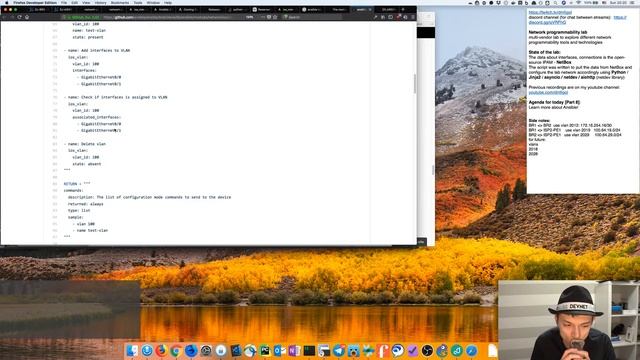Screen dimensions: 640x360
Task: Launch OBS from the dock
Action: pyautogui.click(x=427, y=351)
